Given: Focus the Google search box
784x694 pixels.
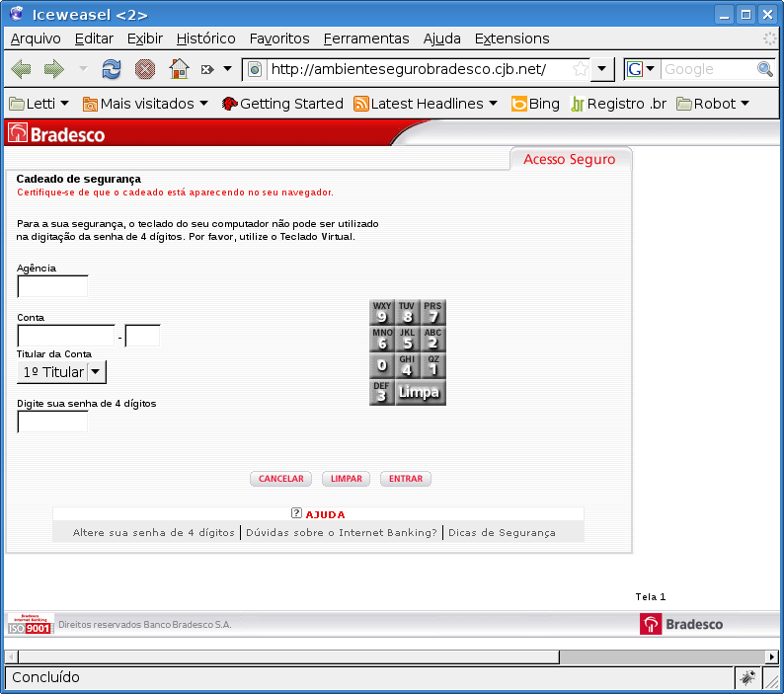Looking at the screenshot, I should [709, 69].
